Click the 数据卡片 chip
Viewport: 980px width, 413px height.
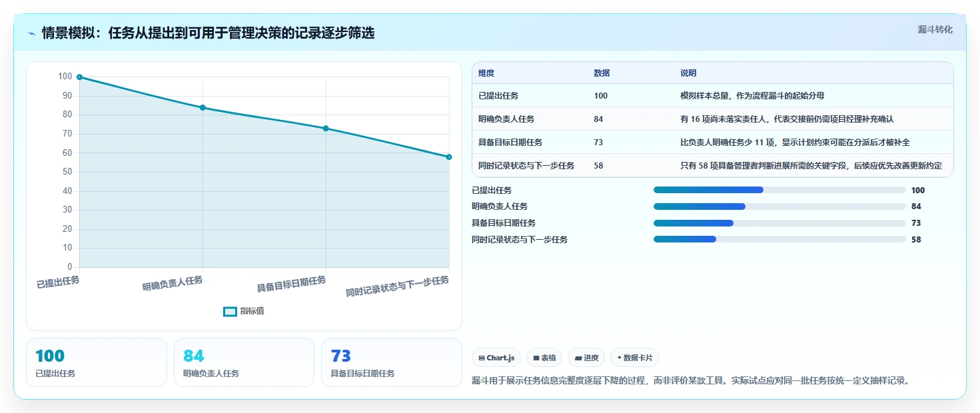(635, 358)
